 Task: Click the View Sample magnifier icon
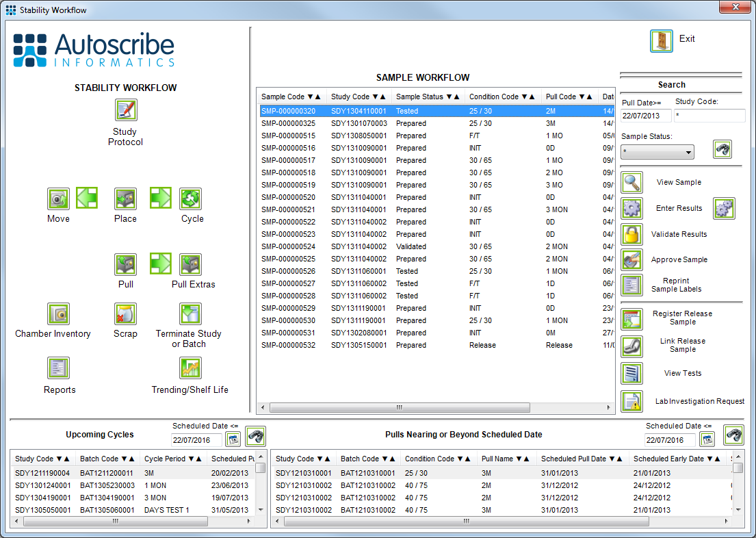pos(631,182)
